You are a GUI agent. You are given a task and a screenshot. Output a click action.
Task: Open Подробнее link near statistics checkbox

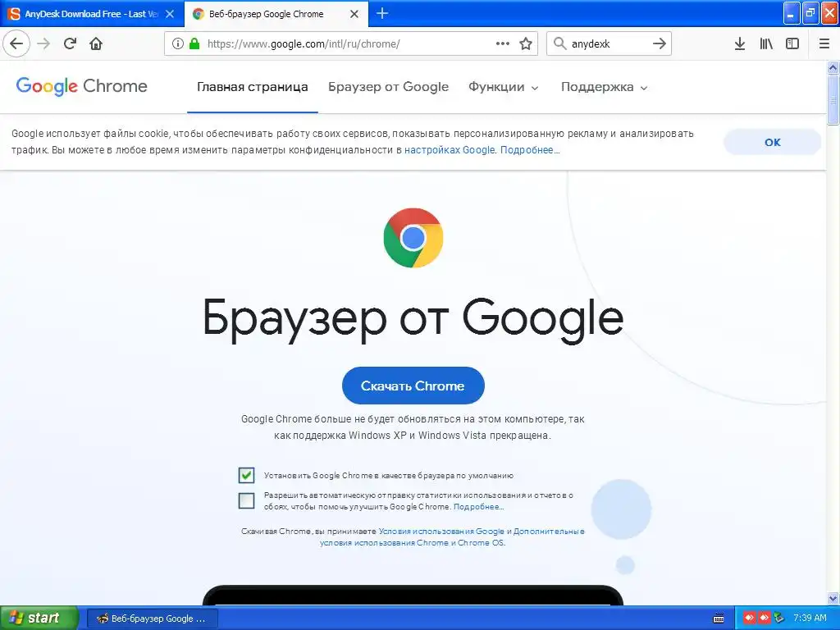[478, 507]
